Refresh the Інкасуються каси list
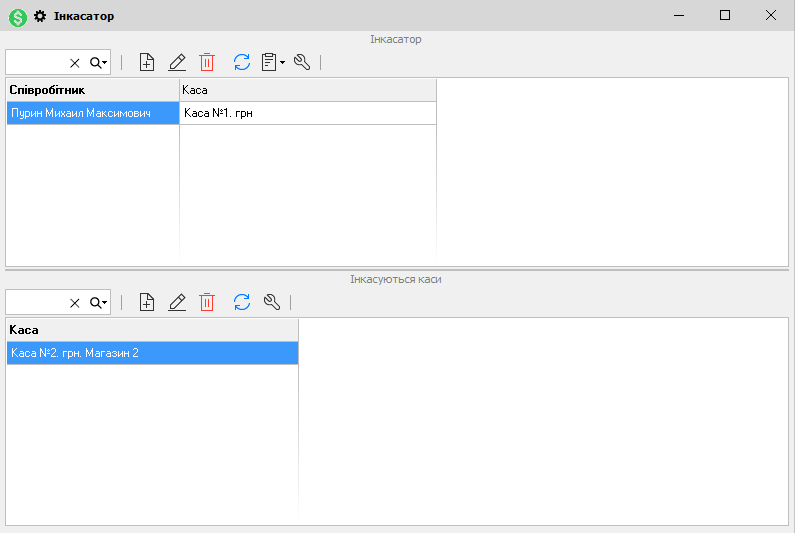This screenshot has height=533, width=795. point(241,302)
